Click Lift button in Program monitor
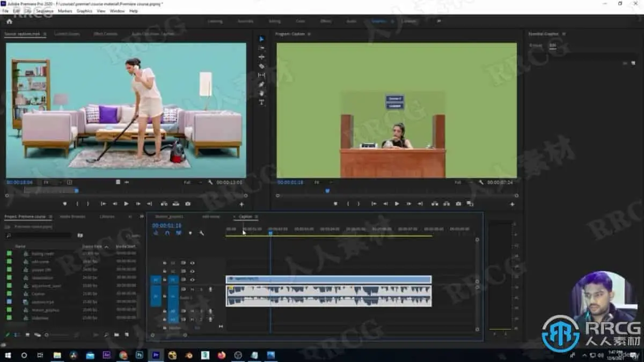 click(x=435, y=204)
